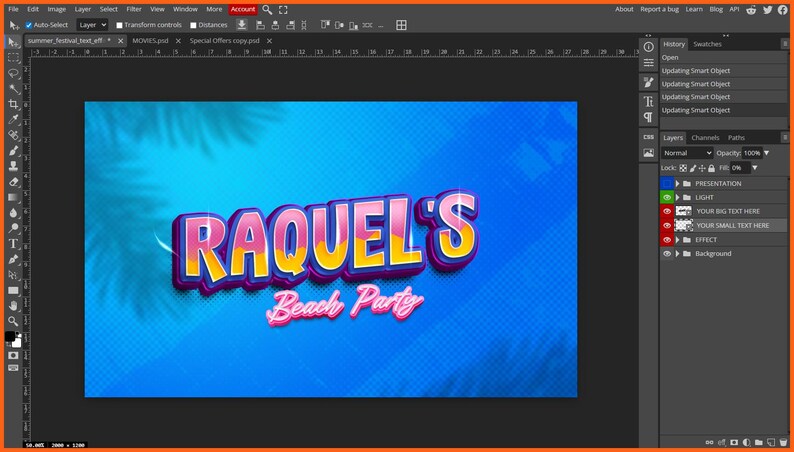Select the Move tool in the left toolbar
The height and width of the screenshot is (452, 794).
pos(13,42)
